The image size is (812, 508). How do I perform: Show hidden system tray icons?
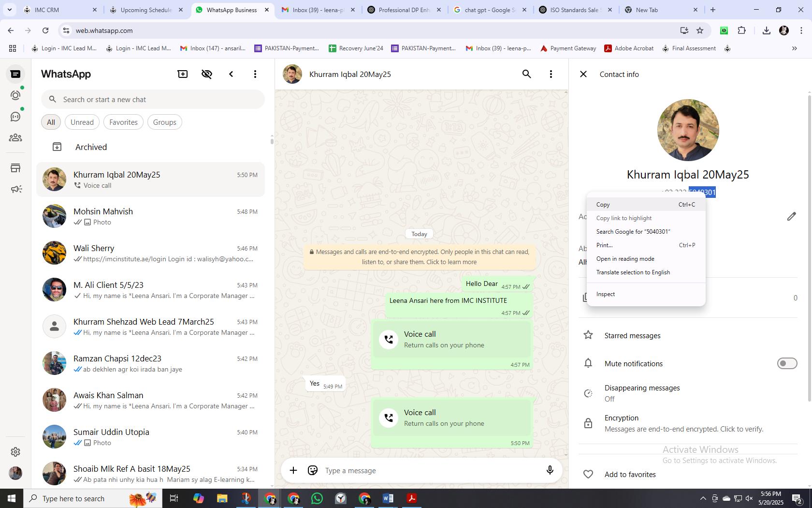click(703, 498)
